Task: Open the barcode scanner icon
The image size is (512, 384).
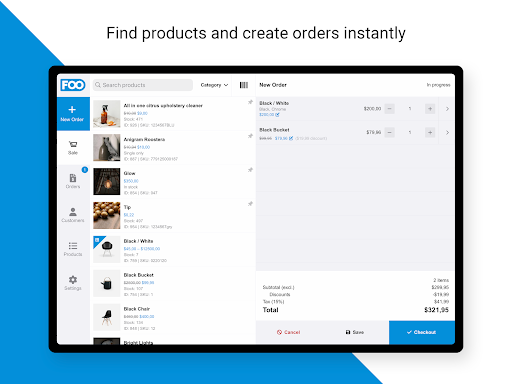Action: pos(244,85)
